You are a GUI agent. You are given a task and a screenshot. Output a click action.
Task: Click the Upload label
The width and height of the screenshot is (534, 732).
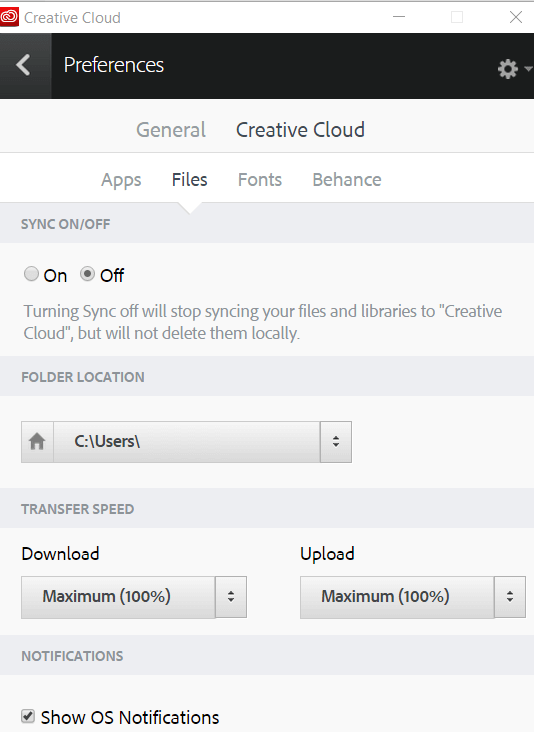327,554
